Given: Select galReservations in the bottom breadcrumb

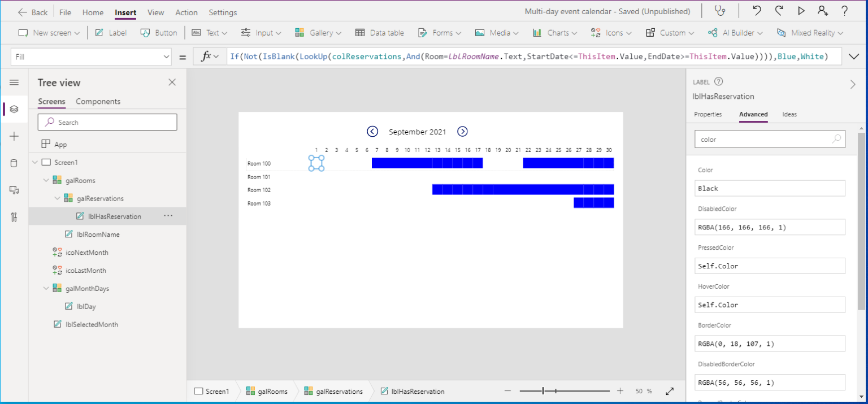Looking at the screenshot, I should point(338,390).
